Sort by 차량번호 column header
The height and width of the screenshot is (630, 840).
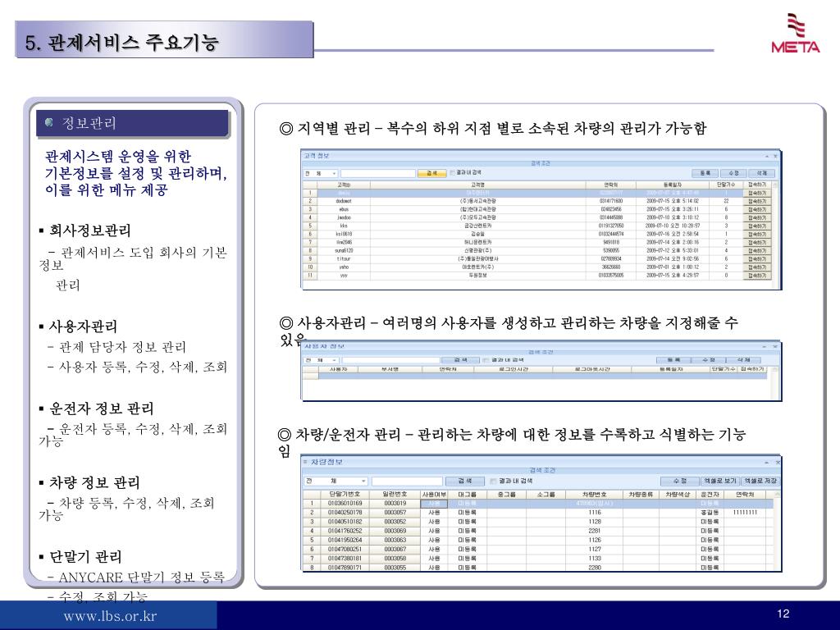(594, 495)
